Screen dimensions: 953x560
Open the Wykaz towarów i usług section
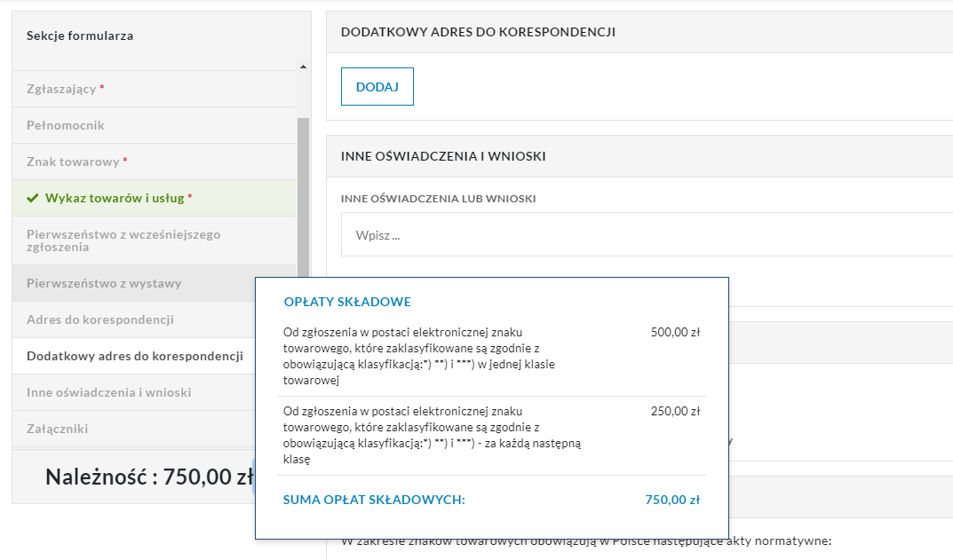(115, 198)
